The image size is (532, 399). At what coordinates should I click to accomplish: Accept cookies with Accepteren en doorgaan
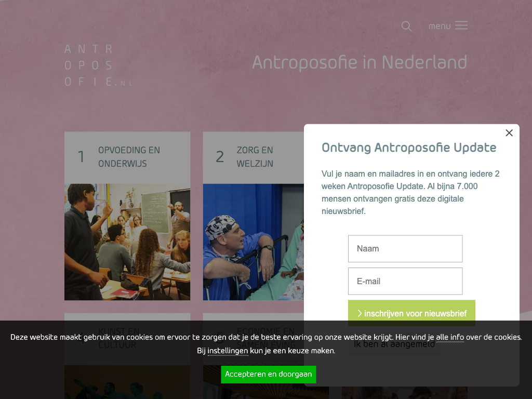[x=269, y=374]
